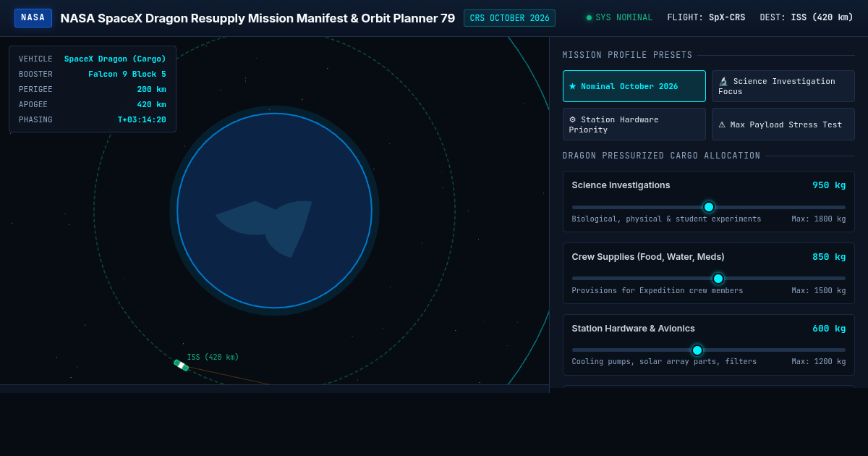Click the Provisions for Expedition crew members description
This screenshot has width=868, height=456.
tap(658, 291)
